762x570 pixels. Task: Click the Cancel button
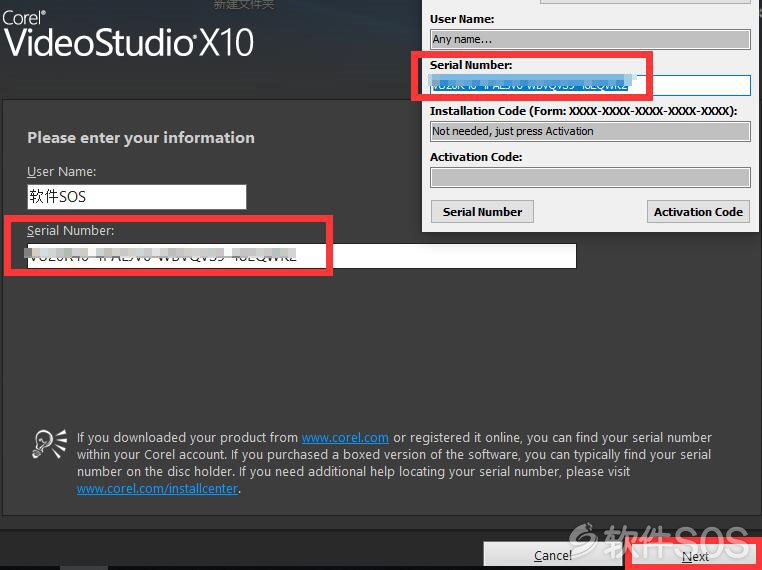tap(553, 554)
